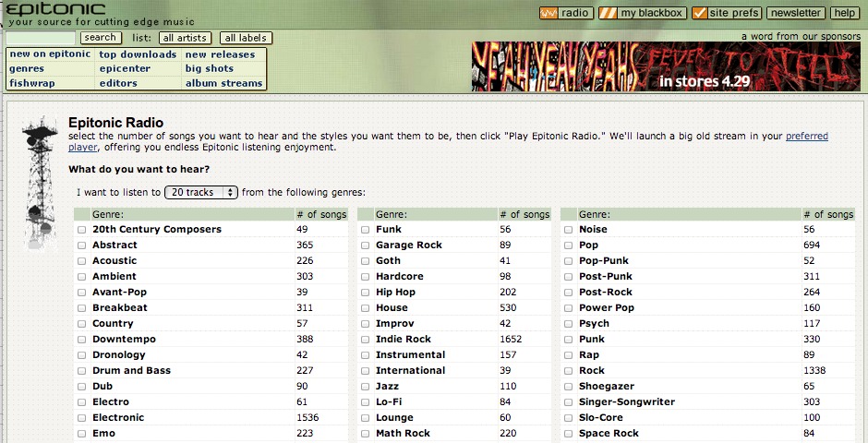Viewport: 868px width, 443px height.
Task: Select the Downtempo checkbox
Action: point(82,340)
